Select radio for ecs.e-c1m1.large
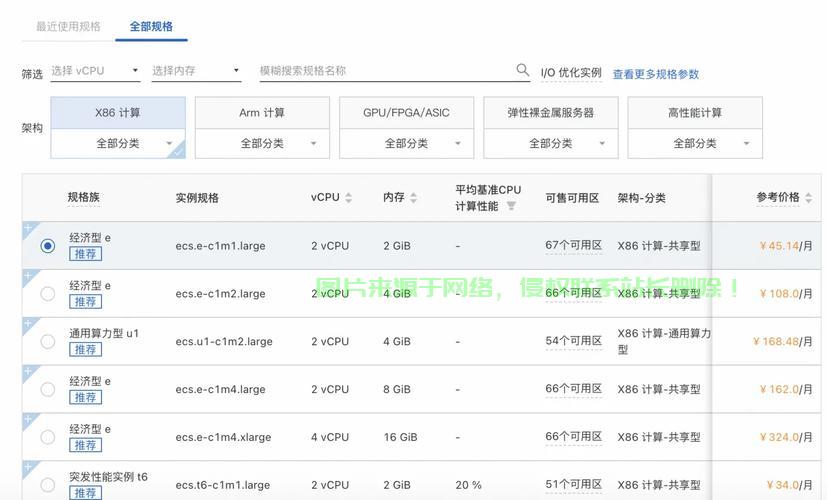827x500 pixels. [47, 246]
